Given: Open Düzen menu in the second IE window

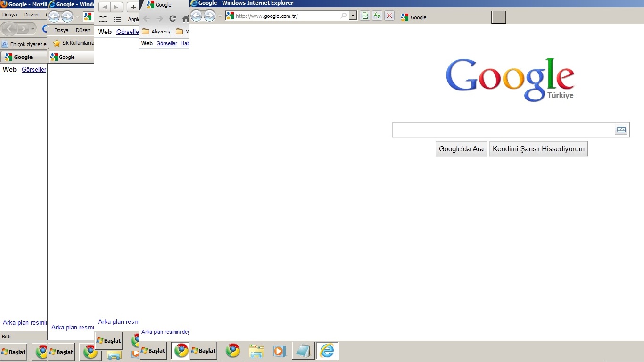Looking at the screenshot, I should coord(83,30).
